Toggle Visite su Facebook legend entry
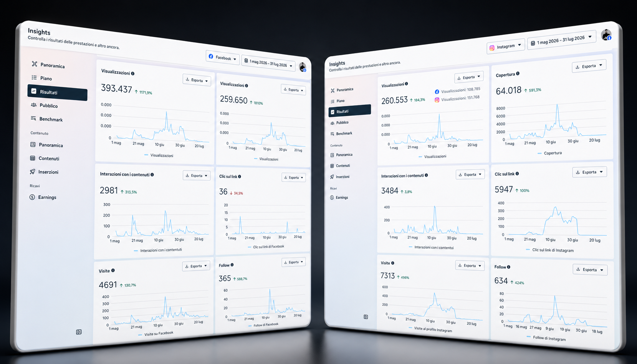 156,334
